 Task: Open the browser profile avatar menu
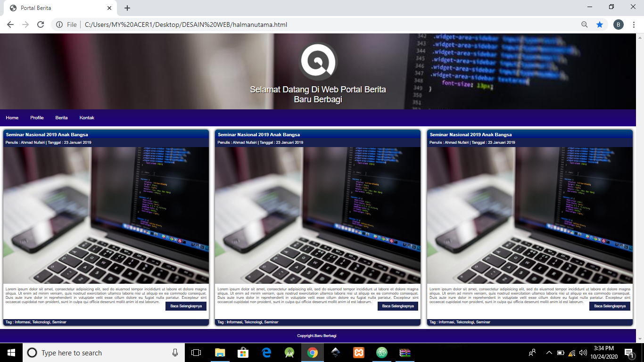pos(618,25)
